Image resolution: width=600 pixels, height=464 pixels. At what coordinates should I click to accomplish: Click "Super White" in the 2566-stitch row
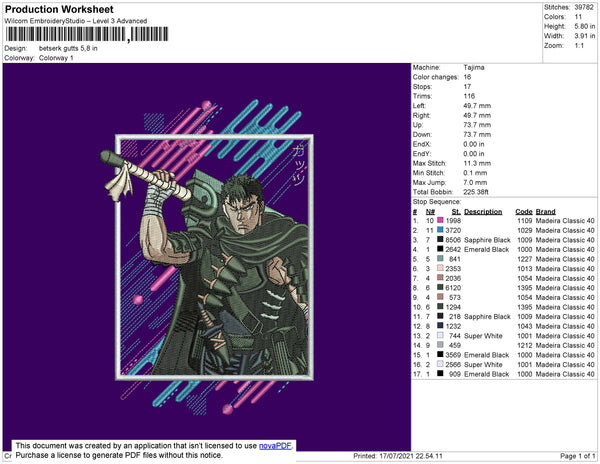[483, 364]
